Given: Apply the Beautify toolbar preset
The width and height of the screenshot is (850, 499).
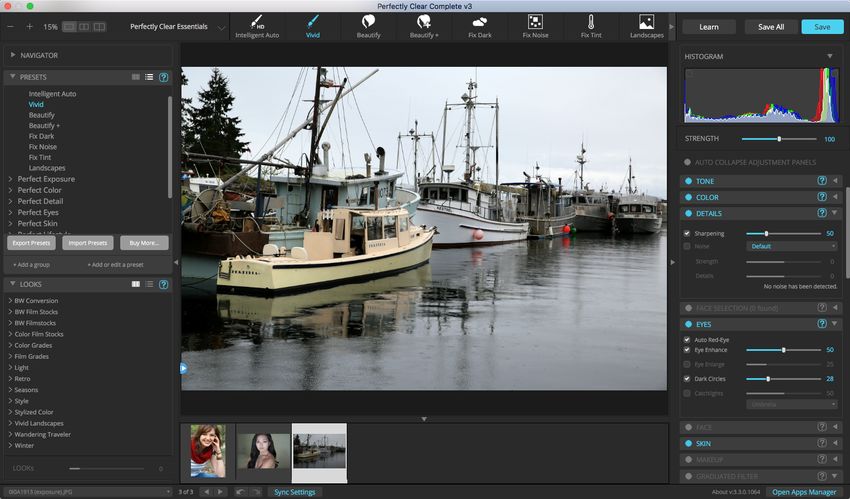Looking at the screenshot, I should click(369, 27).
